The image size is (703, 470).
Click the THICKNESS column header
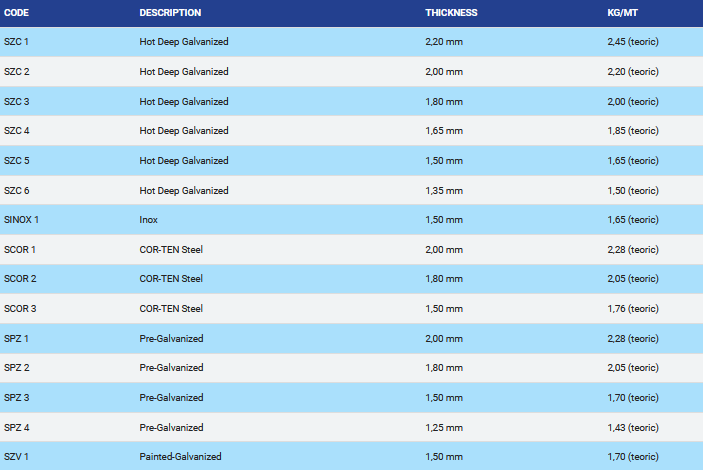[451, 13]
